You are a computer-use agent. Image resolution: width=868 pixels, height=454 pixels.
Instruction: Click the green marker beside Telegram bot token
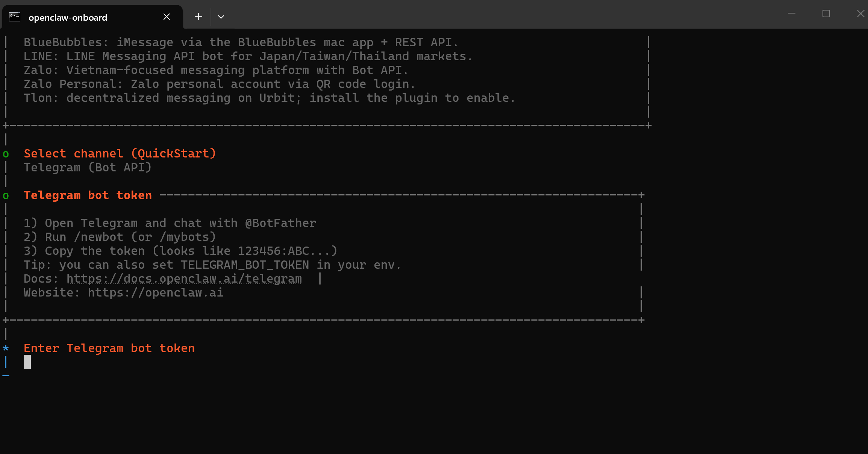6,196
